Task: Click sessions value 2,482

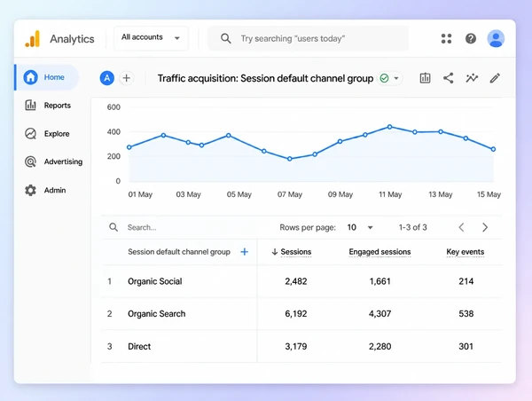Action: click(296, 281)
